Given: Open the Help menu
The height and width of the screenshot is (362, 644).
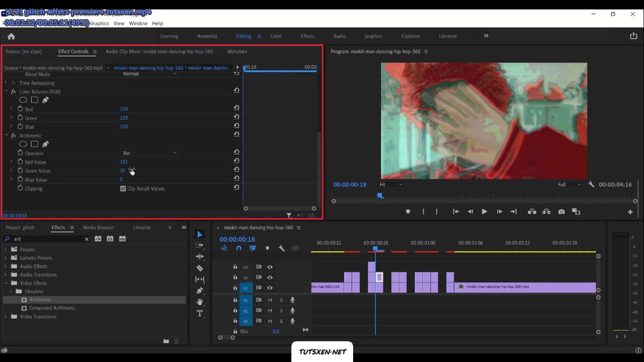Looking at the screenshot, I should click(157, 23).
